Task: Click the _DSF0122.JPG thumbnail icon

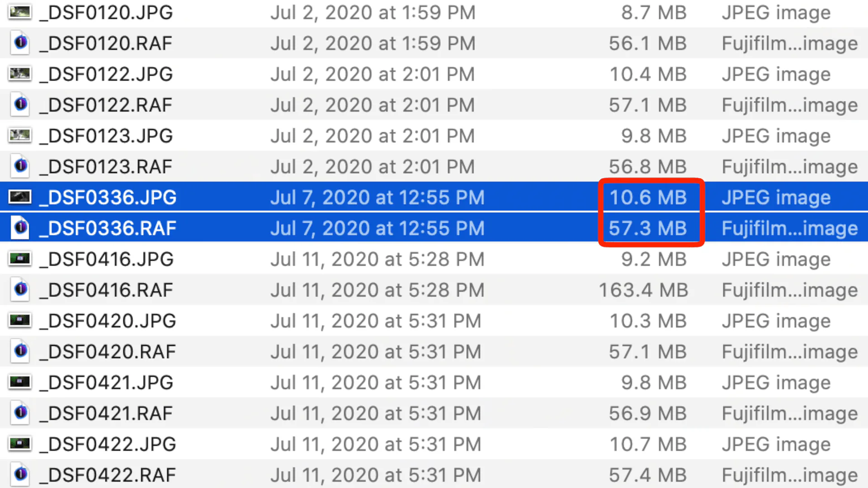Action: tap(20, 74)
